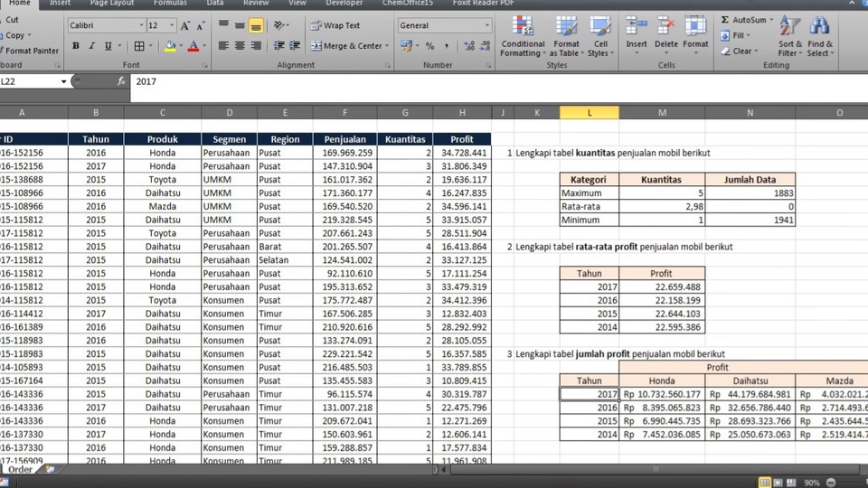Click AutoSum
Image resolution: width=868 pixels, height=488 pixels.
743,20
